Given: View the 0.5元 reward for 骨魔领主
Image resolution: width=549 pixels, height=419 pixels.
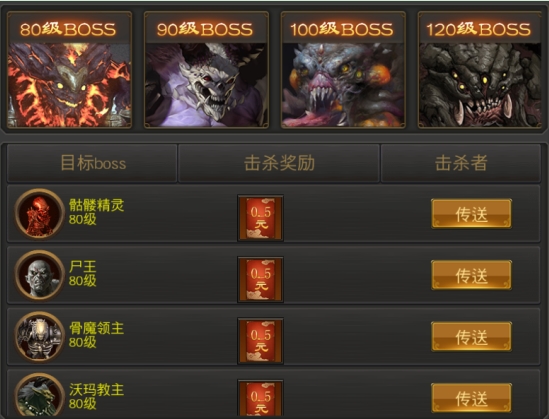Looking at the screenshot, I should (260, 341).
